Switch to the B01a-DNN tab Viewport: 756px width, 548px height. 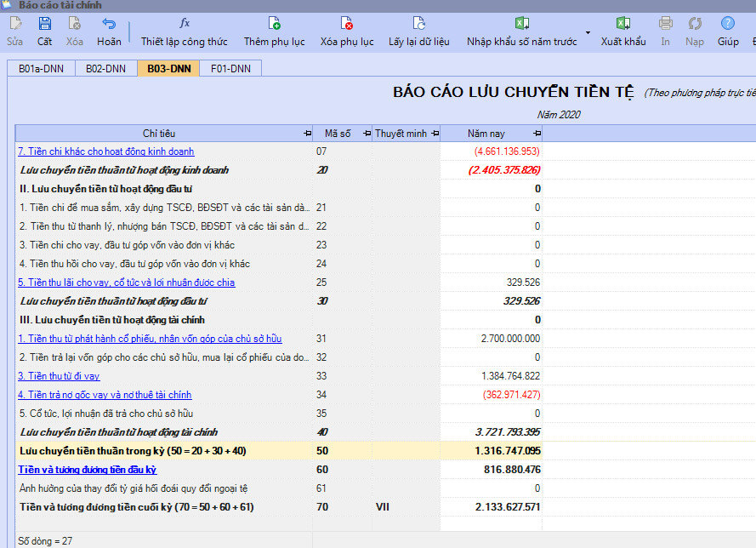point(41,68)
